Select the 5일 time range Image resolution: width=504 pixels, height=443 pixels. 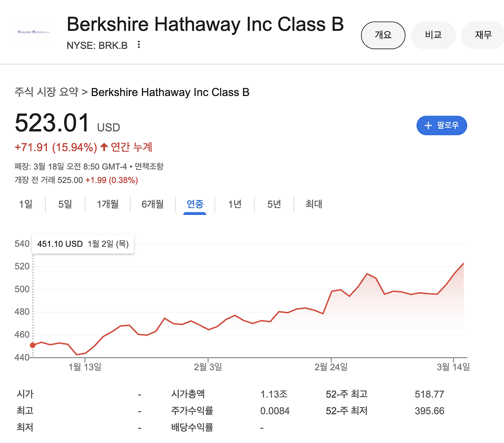pos(65,204)
